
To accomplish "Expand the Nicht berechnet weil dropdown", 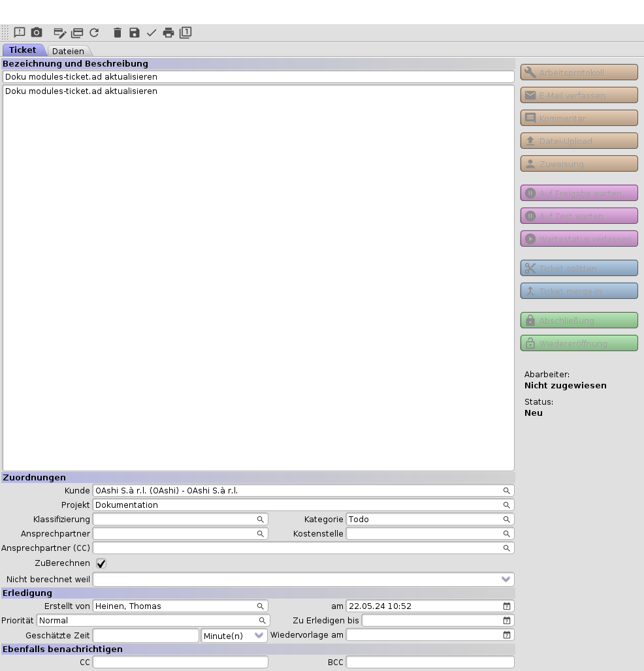I will pyautogui.click(x=506, y=579).
